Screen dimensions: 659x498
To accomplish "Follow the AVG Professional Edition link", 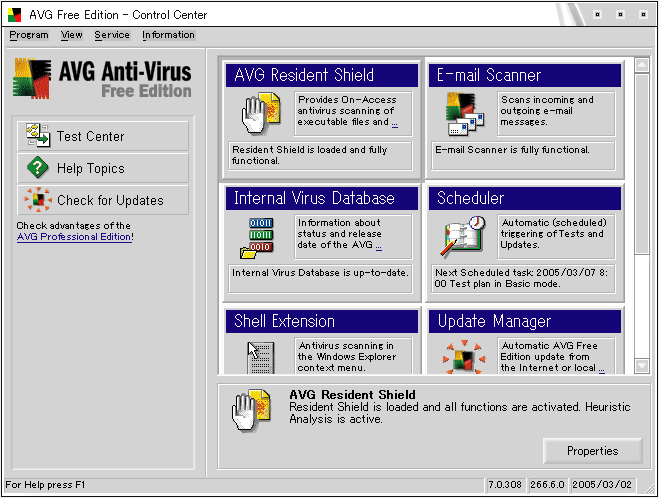I will pos(75,237).
